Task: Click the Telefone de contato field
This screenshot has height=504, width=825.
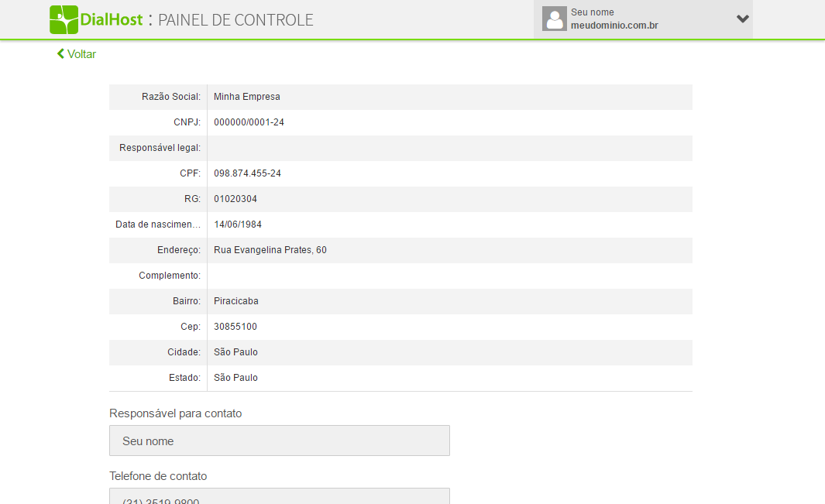Action: point(280,496)
